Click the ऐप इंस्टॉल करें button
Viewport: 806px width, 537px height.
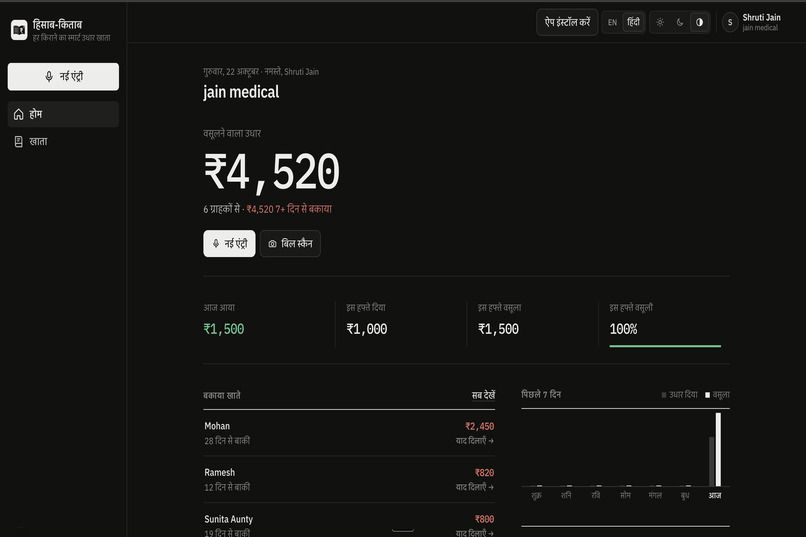pyautogui.click(x=567, y=22)
